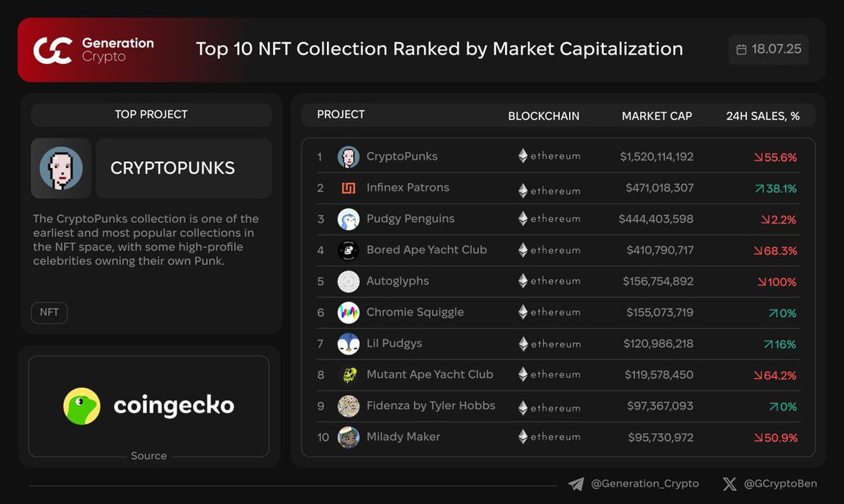Click the Mutant Ape Yacht Club name

point(430,375)
